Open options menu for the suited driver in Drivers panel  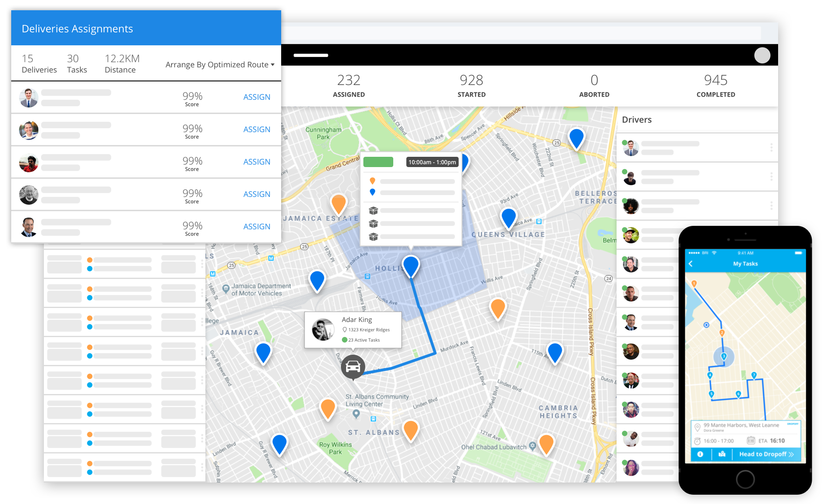point(771,147)
